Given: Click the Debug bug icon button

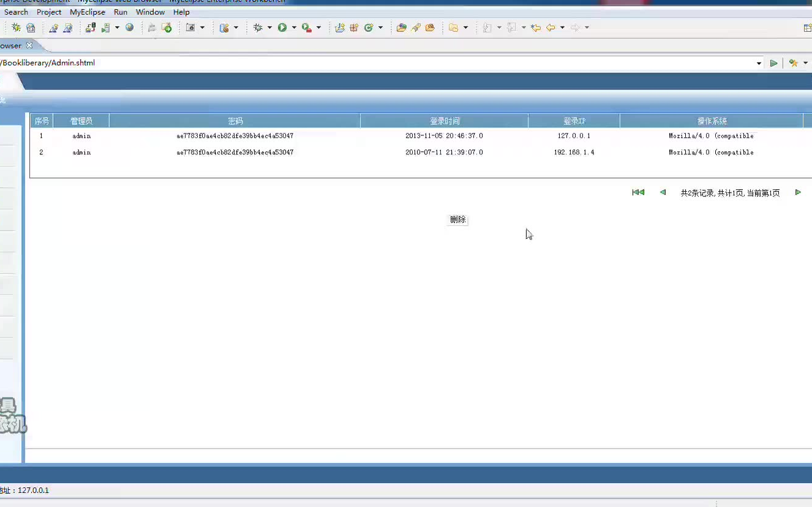Looking at the screenshot, I should (x=258, y=28).
